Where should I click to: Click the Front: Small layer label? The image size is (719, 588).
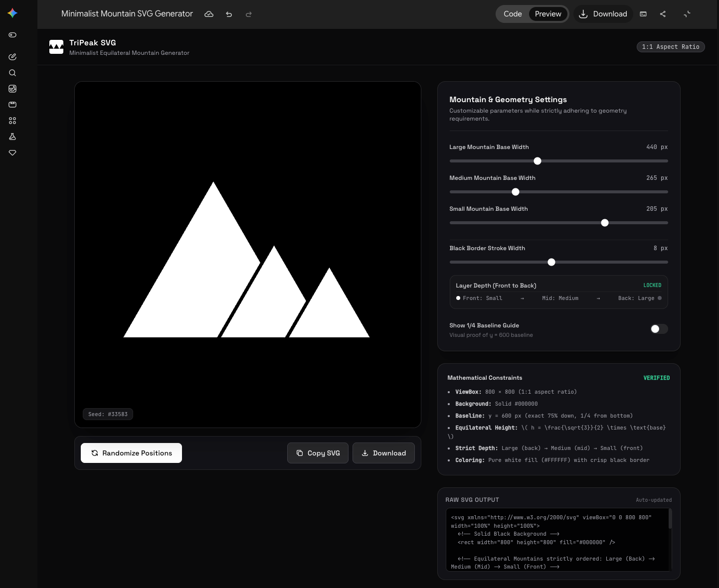tap(482, 298)
